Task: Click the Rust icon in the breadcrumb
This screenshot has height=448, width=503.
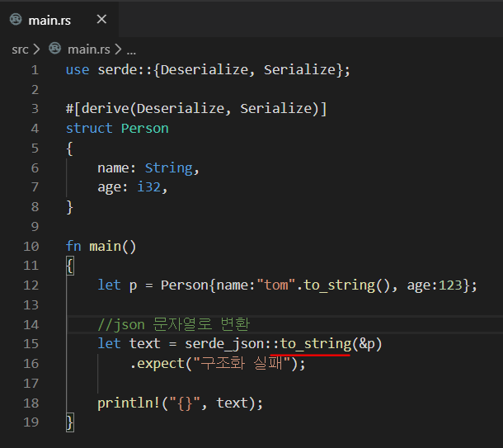Action: [55, 50]
